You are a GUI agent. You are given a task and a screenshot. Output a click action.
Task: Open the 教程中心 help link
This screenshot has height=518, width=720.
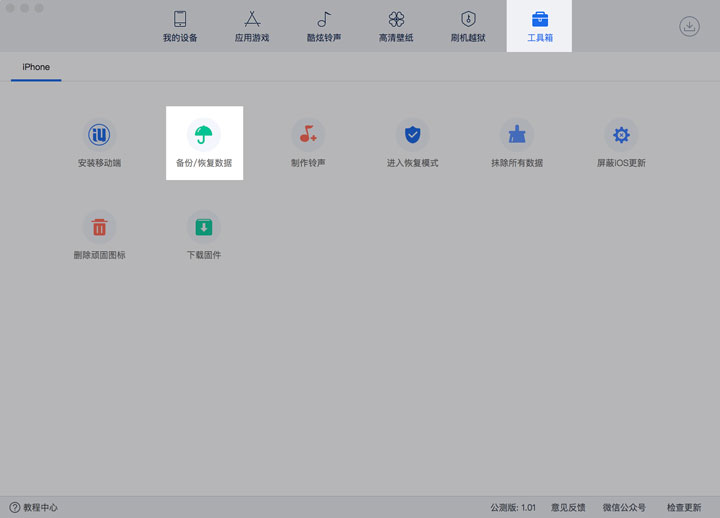34,508
